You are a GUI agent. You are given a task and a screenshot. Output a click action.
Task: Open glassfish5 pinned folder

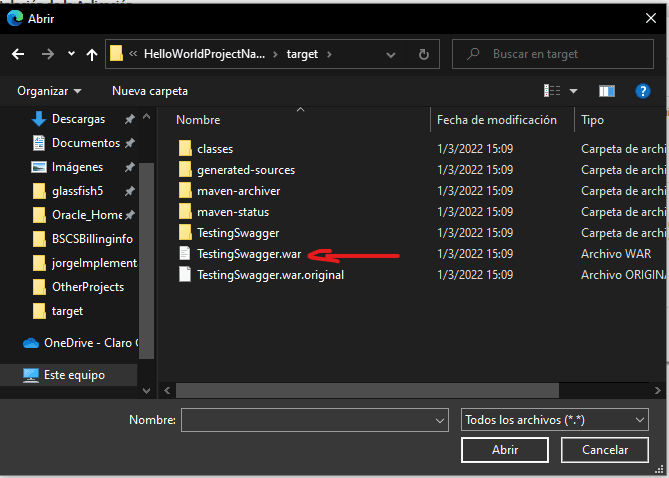coord(77,191)
